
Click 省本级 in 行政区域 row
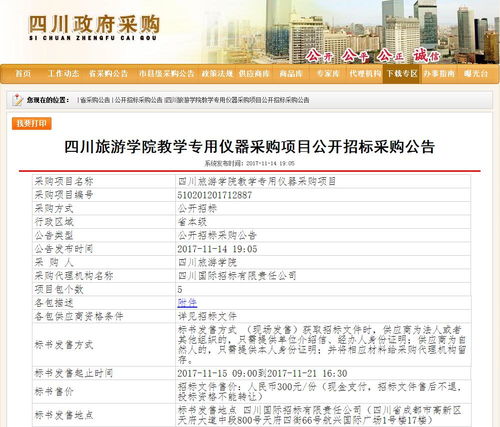click(x=192, y=222)
